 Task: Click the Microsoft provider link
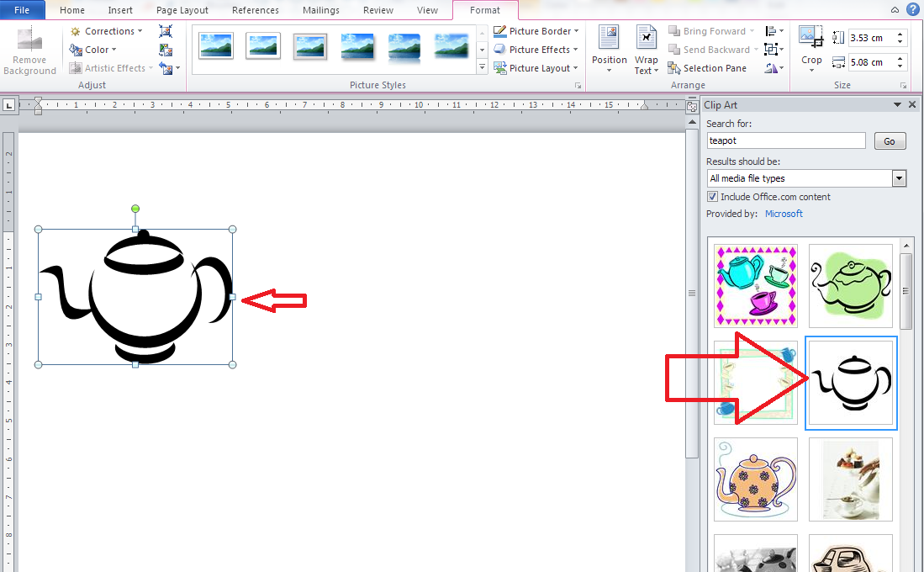(x=784, y=214)
